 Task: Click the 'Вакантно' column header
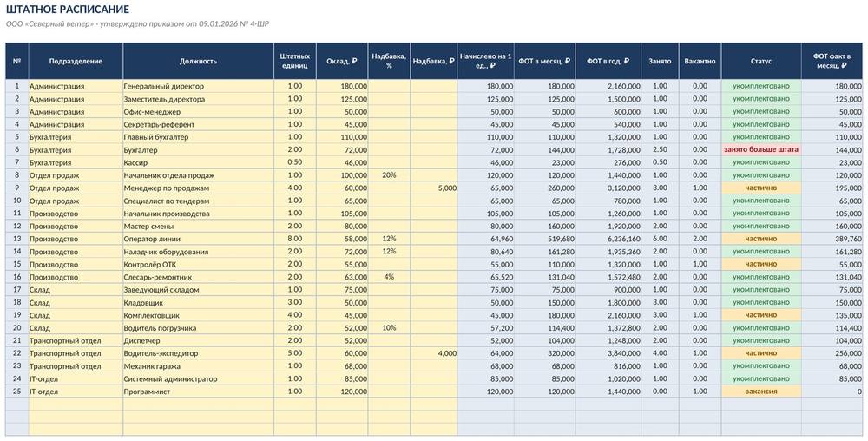700,61
